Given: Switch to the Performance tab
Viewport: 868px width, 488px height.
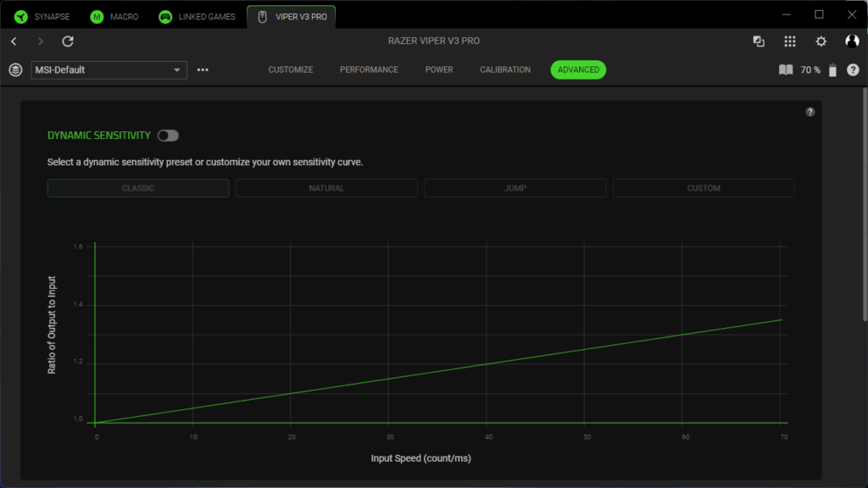Looking at the screenshot, I should [x=369, y=69].
